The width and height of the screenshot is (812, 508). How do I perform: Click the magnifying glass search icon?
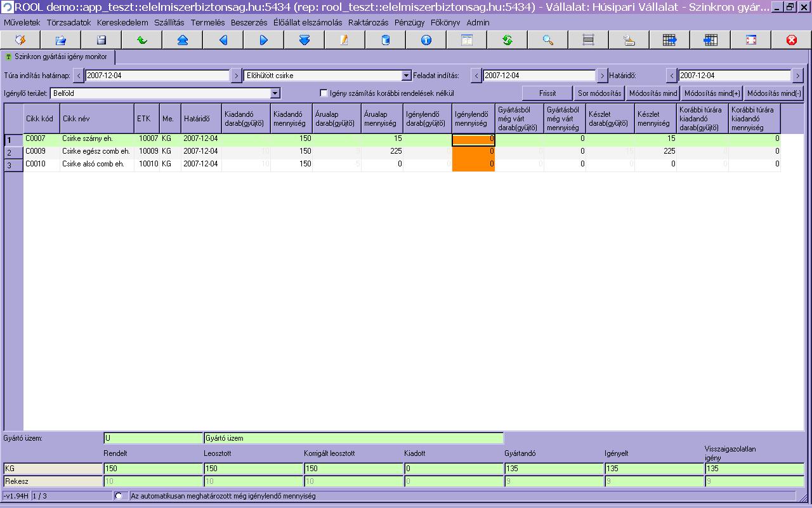click(x=547, y=40)
